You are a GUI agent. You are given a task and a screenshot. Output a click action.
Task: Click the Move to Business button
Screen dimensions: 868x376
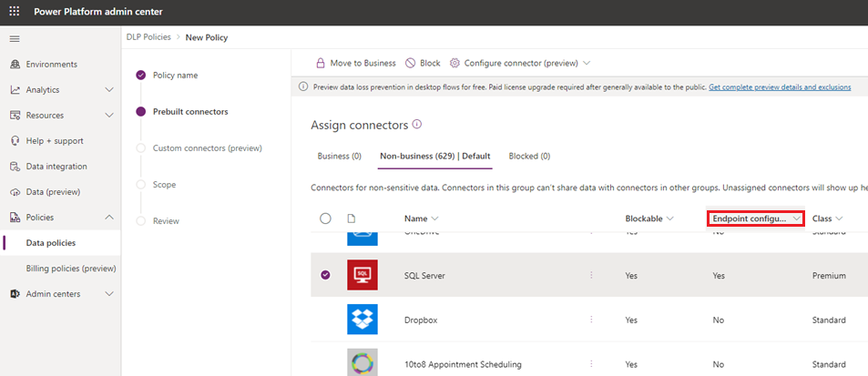[x=355, y=63]
